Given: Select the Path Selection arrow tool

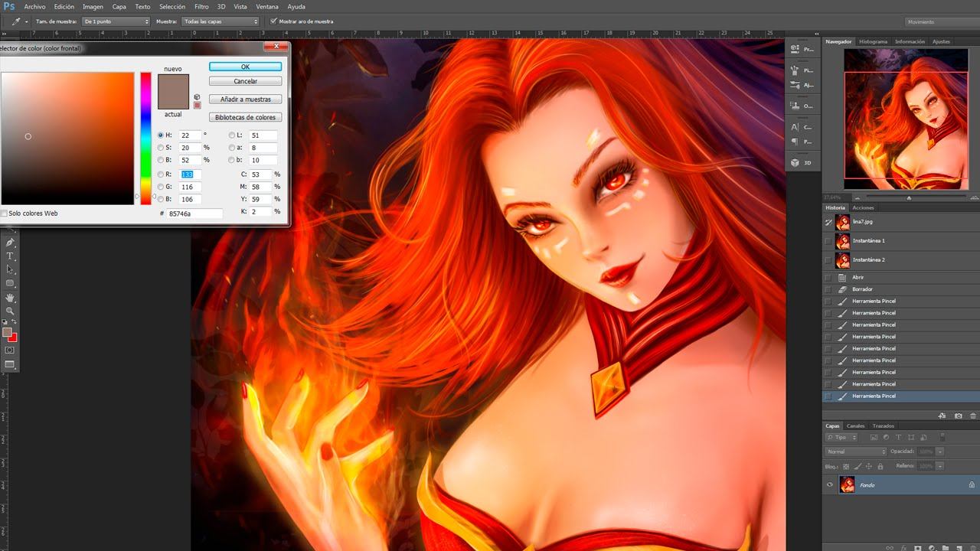Looking at the screenshot, I should tap(10, 269).
